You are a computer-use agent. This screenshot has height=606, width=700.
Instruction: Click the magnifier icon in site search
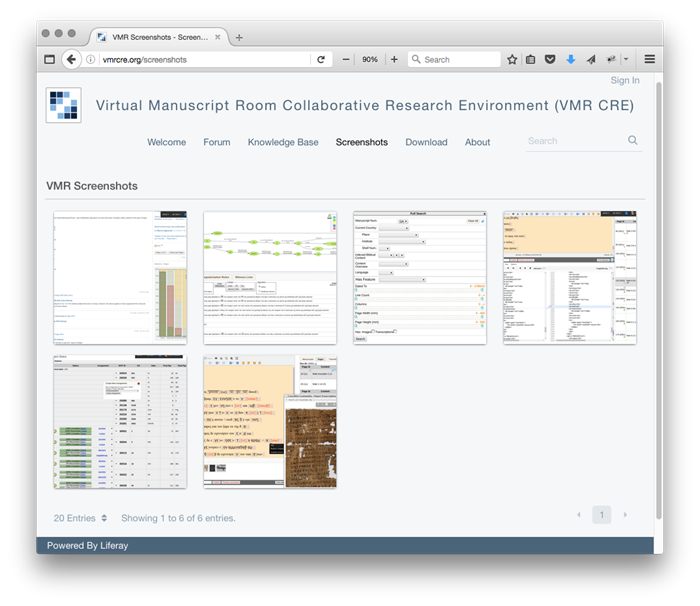coord(633,141)
